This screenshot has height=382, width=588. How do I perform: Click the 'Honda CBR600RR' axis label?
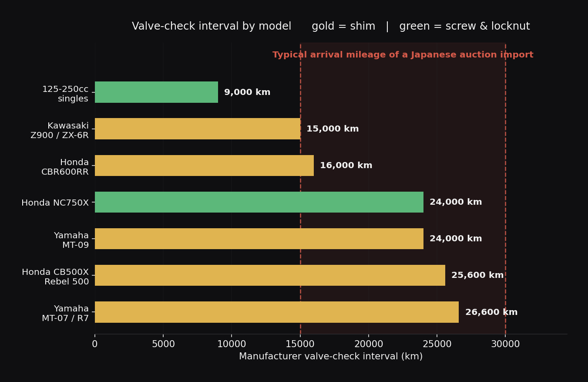65,167
